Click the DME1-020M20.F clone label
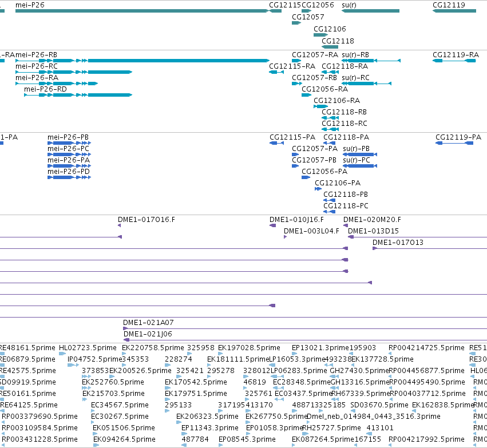Viewport: 487px width, 448px height. (372, 220)
